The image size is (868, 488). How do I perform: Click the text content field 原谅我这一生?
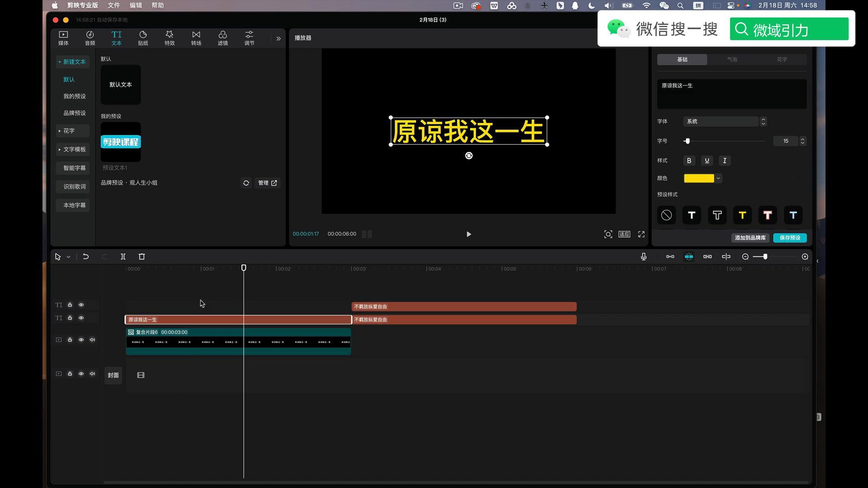(732, 94)
